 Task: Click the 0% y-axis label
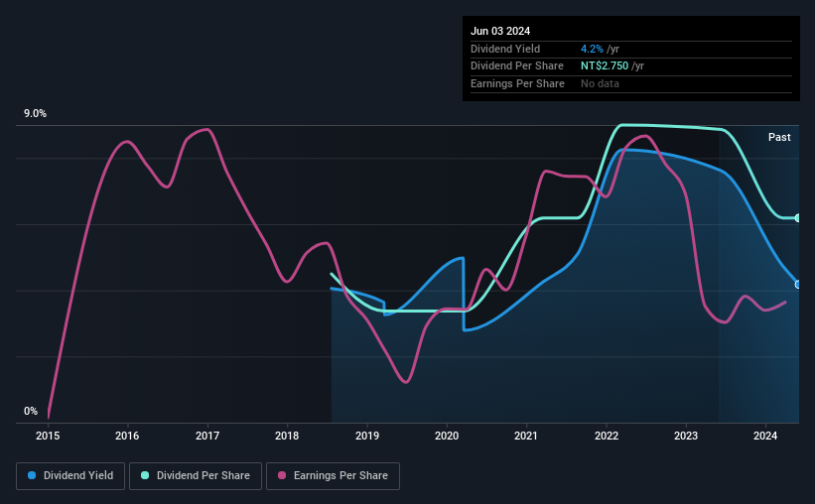tap(31, 411)
